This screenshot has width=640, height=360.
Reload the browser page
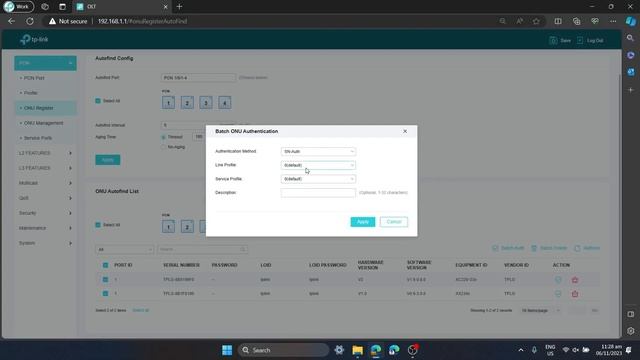click(x=30, y=21)
